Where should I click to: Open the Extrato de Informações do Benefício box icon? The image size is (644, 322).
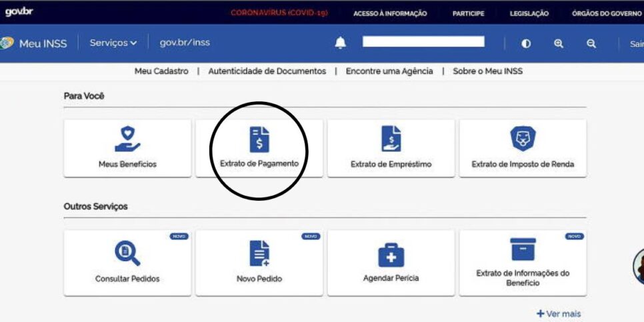(523, 249)
